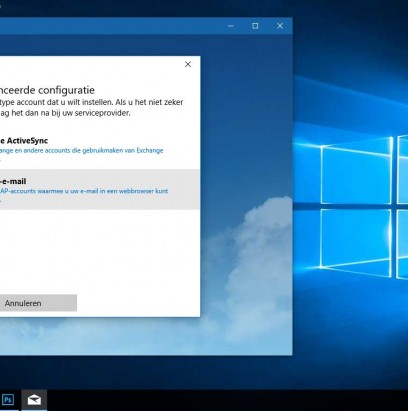Close the account configuration dialog

[x=188, y=64]
